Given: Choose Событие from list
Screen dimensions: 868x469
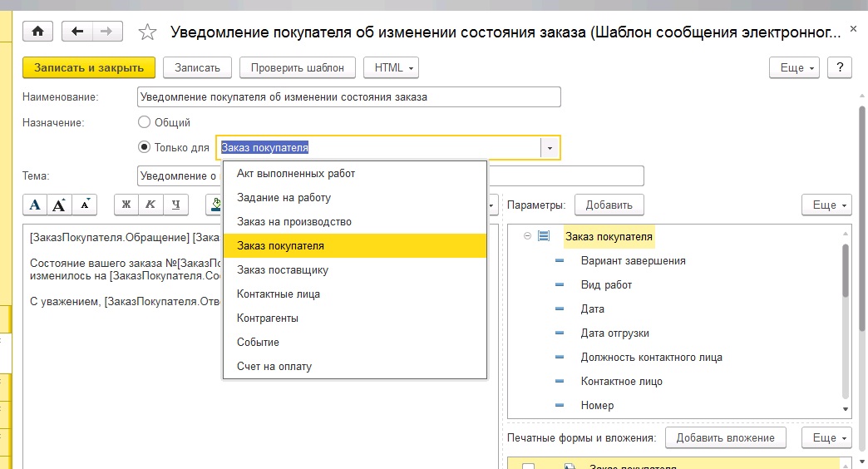Looking at the screenshot, I should (355, 343).
